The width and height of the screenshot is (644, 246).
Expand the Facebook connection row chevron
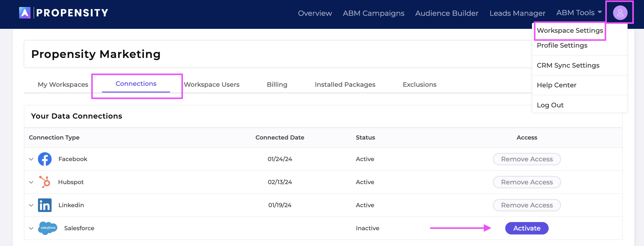point(31,159)
